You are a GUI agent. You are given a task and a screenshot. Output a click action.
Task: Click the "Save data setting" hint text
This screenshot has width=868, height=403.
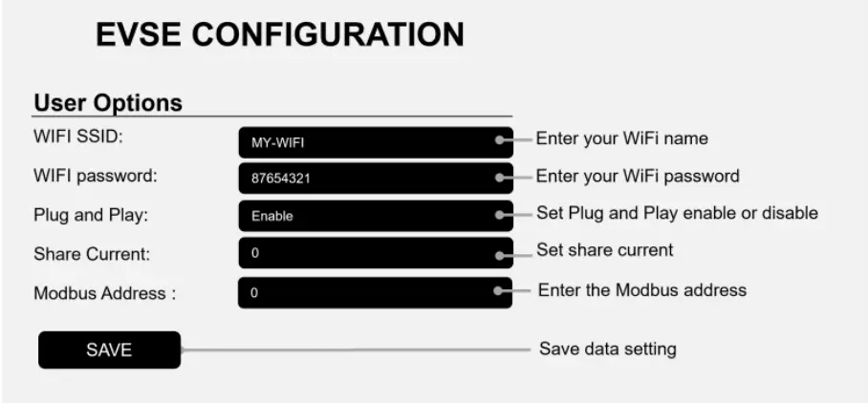(x=607, y=349)
